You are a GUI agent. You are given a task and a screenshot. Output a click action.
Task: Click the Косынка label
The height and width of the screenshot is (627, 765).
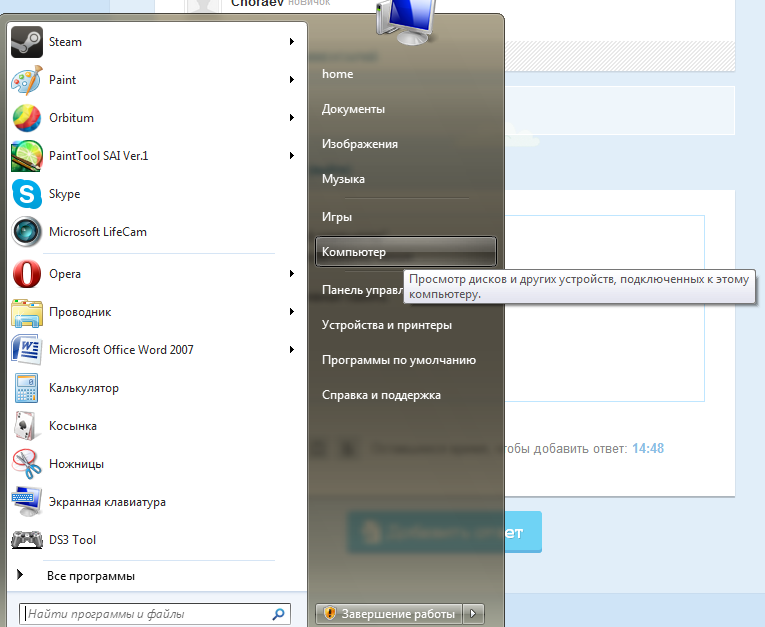click(73, 426)
